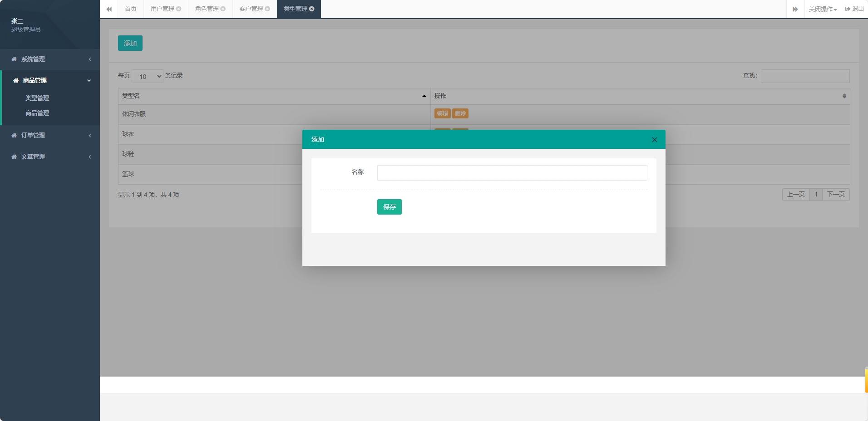Select page number 1 in pagination
Screen dimensions: 868x421
(816, 195)
